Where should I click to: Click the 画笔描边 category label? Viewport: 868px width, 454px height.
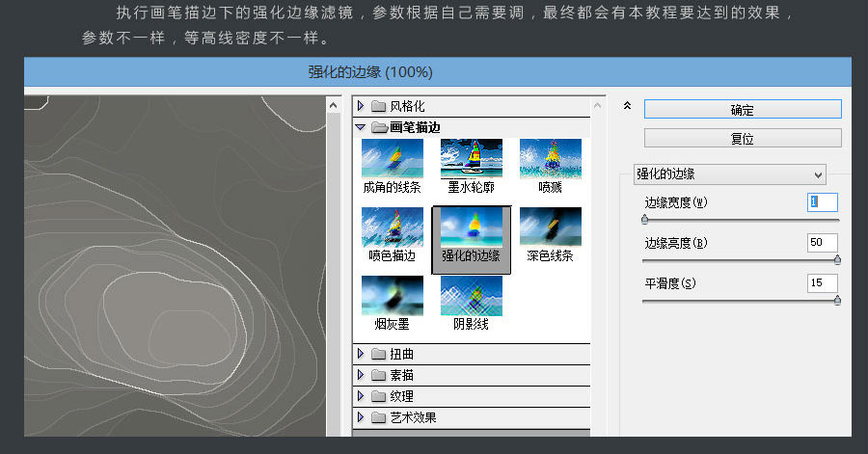point(415,127)
